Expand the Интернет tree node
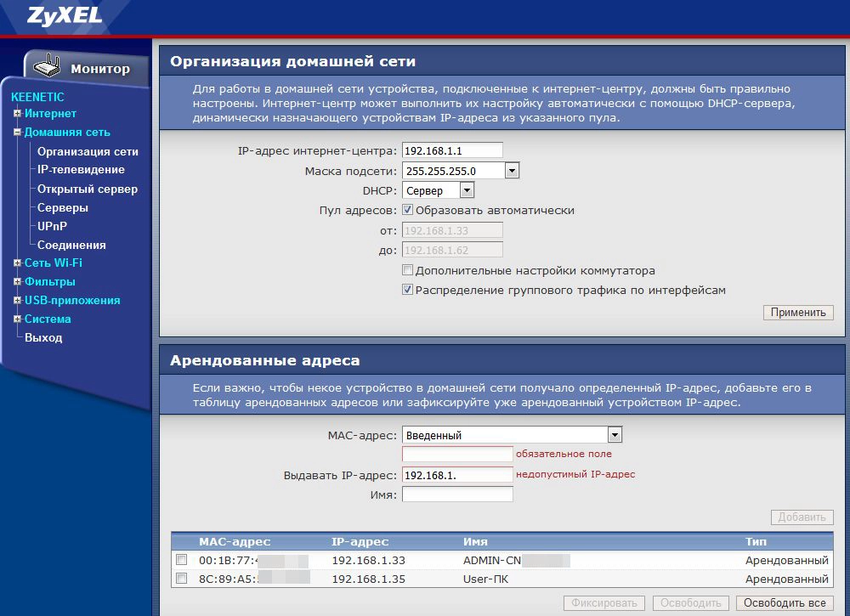The image size is (850, 616). click(17, 114)
